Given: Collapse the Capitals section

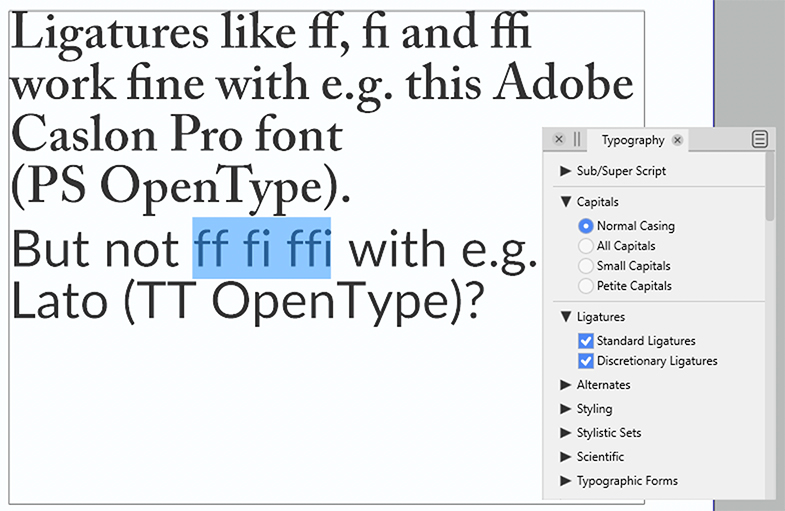Looking at the screenshot, I should [566, 202].
